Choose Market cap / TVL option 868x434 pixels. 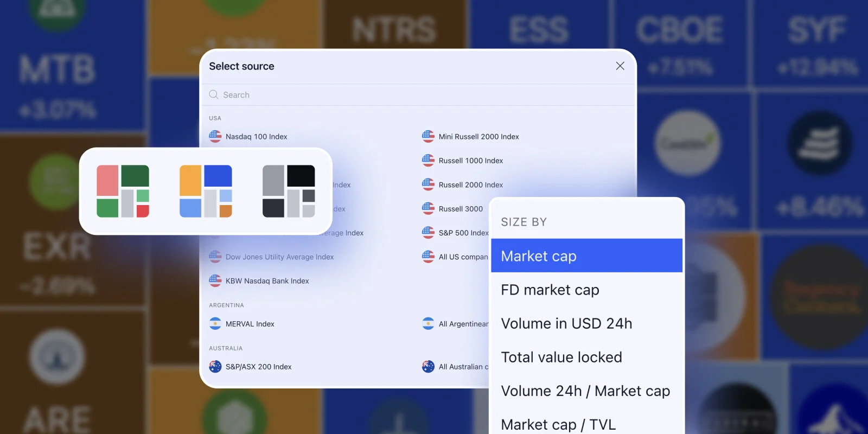586,423
